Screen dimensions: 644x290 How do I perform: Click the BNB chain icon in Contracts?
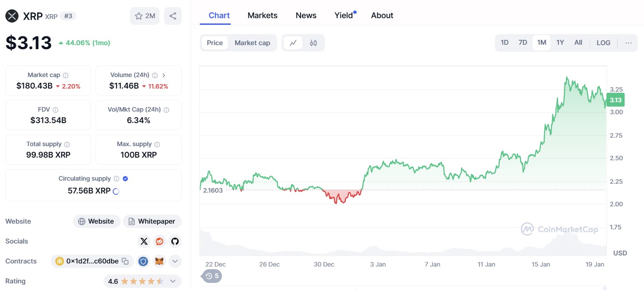59,261
